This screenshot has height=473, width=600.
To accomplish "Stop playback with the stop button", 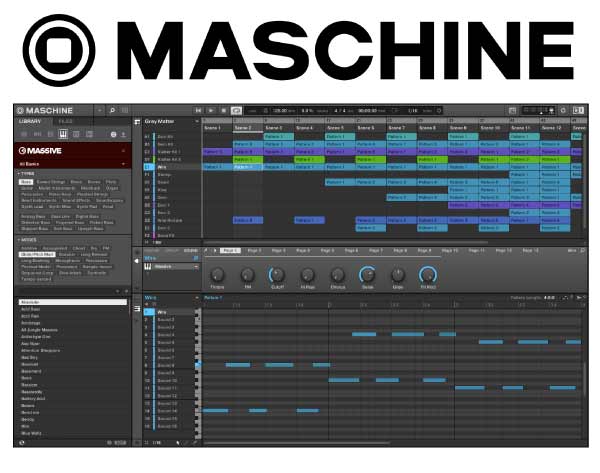I will (x=223, y=111).
